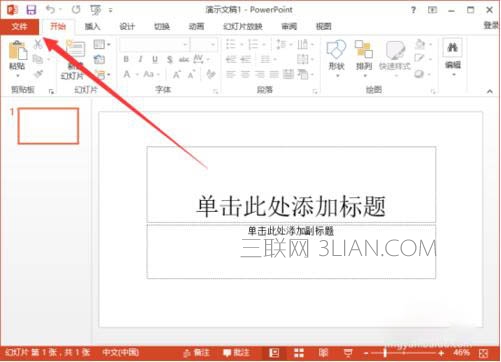The image size is (501, 362).
Task: Click the Redo/Repeat icon
Action: (x=76, y=10)
